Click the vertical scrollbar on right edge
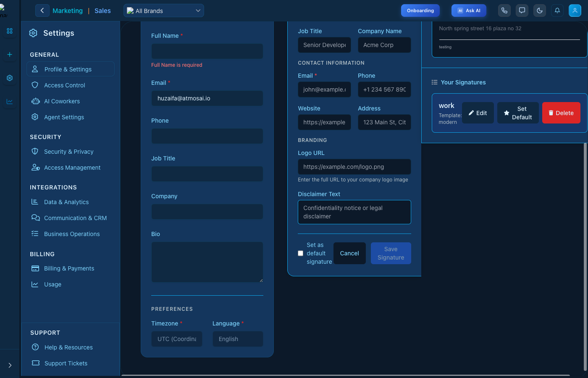This screenshot has width=588, height=378. 585,257
